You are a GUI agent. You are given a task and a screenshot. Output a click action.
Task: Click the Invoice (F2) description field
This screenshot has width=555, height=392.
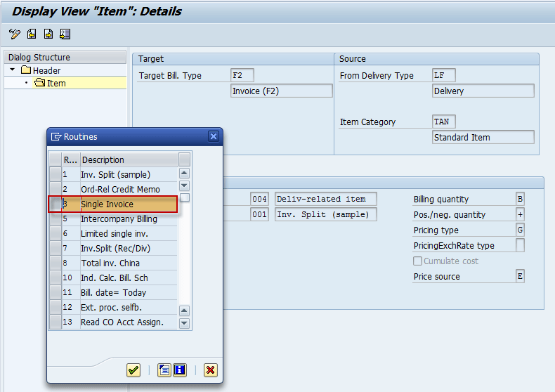[282, 91]
